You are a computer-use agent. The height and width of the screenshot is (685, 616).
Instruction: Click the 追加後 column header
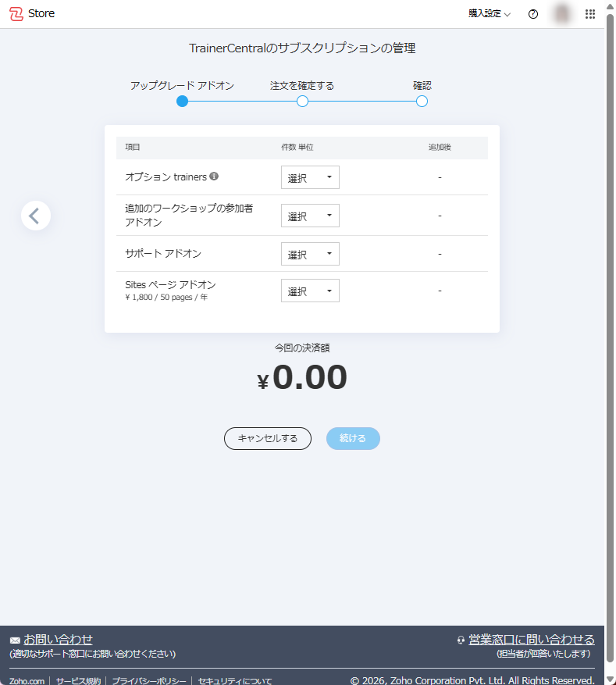point(440,147)
